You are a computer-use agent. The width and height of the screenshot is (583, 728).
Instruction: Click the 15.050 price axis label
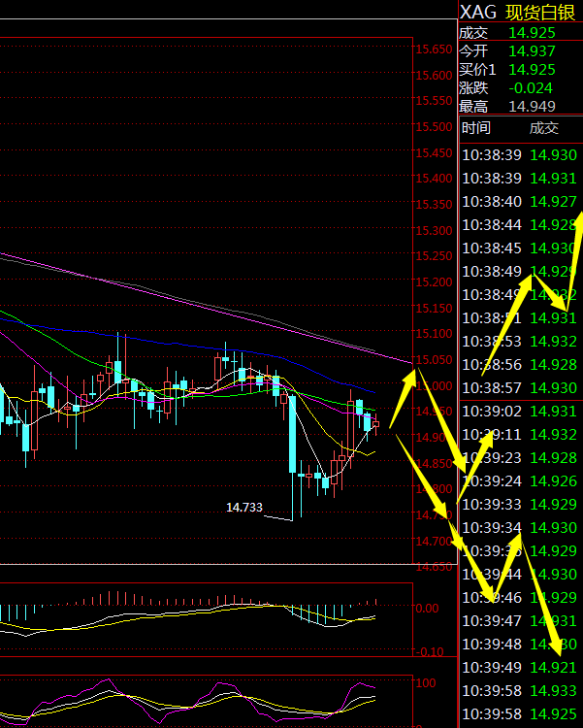[434, 359]
